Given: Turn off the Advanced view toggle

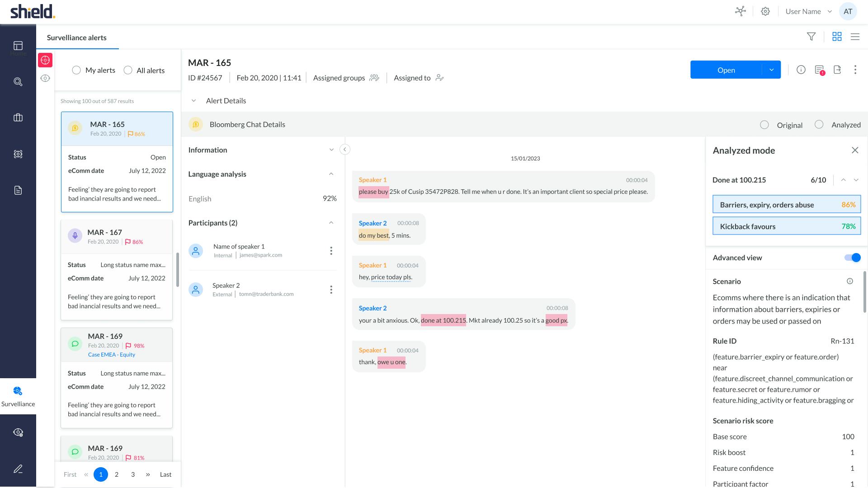Looking at the screenshot, I should [x=852, y=258].
